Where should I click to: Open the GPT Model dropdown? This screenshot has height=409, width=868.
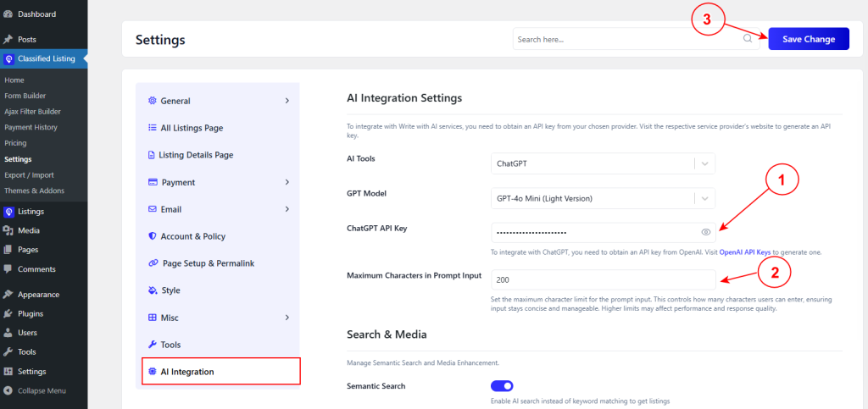603,198
